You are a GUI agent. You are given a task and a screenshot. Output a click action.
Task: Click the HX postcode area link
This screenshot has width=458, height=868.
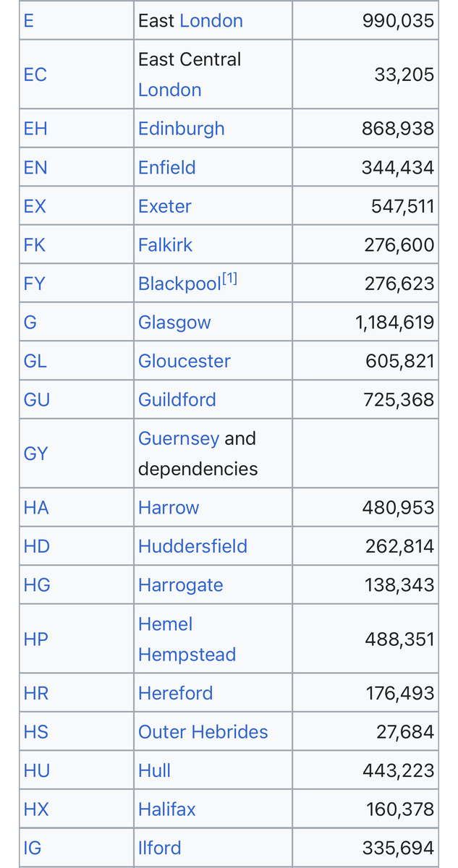coord(36,809)
